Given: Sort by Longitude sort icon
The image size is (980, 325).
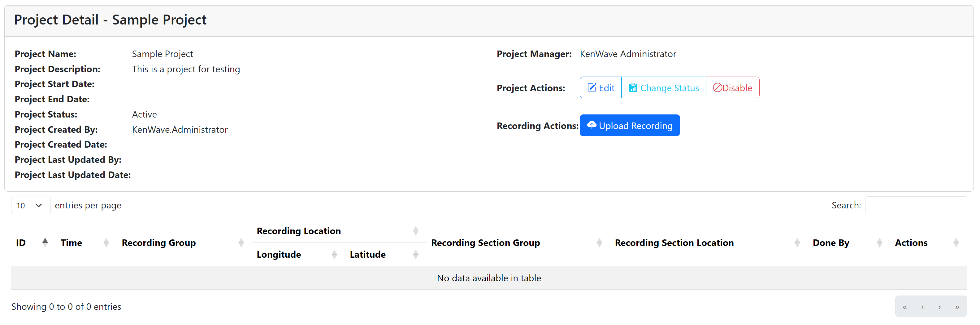Looking at the screenshot, I should point(334,254).
